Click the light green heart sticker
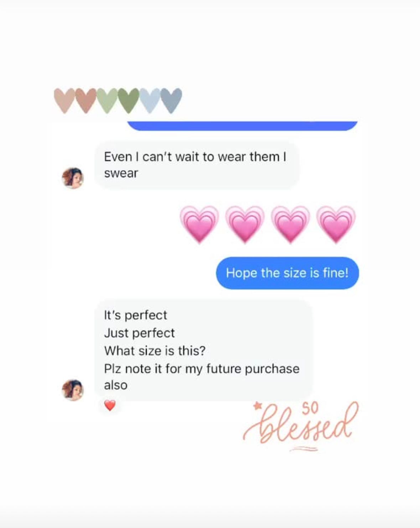 [107, 101]
